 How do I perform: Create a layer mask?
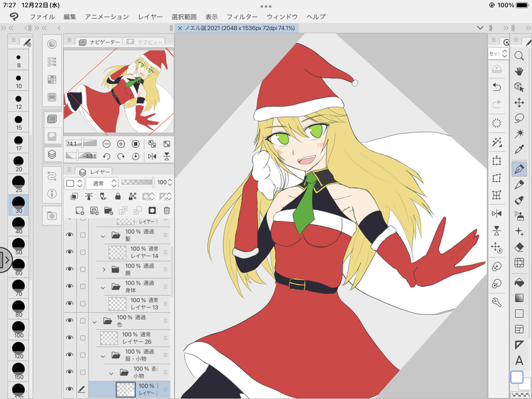point(152,211)
